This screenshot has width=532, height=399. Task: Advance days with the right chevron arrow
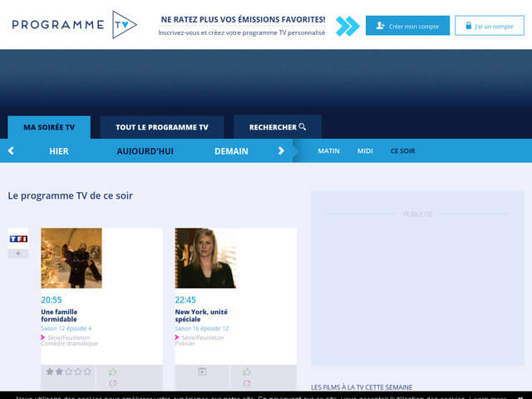click(281, 150)
